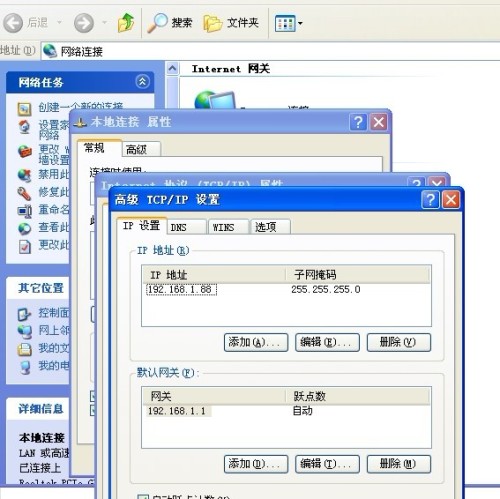Go up one folder level icon
This screenshot has width=500, height=499.
pyautogui.click(x=126, y=23)
